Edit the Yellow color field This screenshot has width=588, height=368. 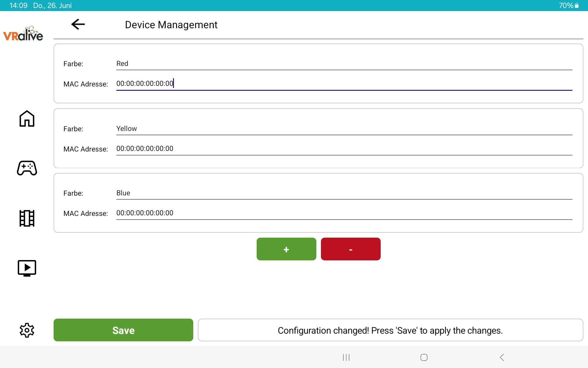344,129
